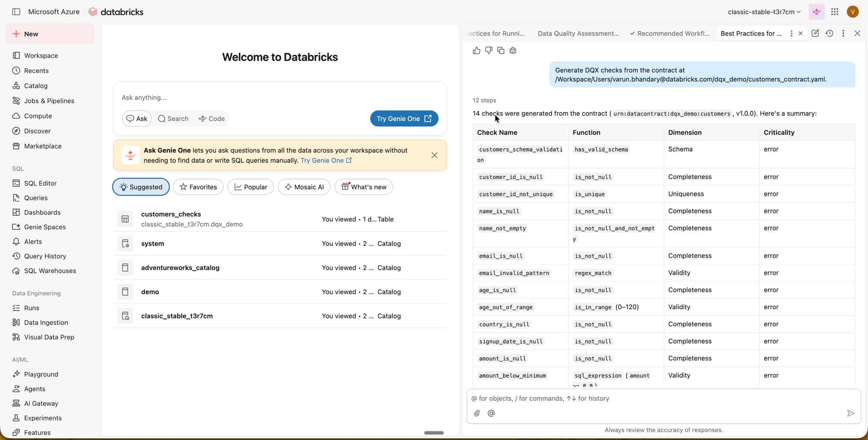
Task: Close the Best Practices chat tab
Action: 801,33
